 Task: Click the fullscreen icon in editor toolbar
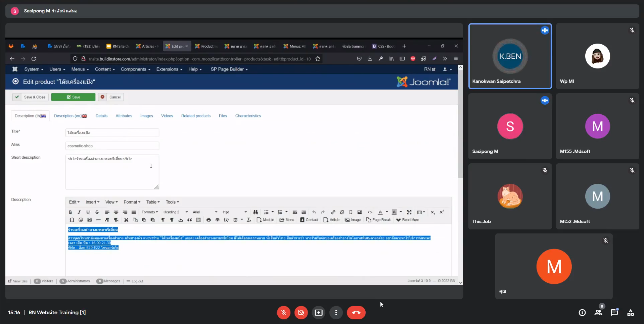coord(409,212)
